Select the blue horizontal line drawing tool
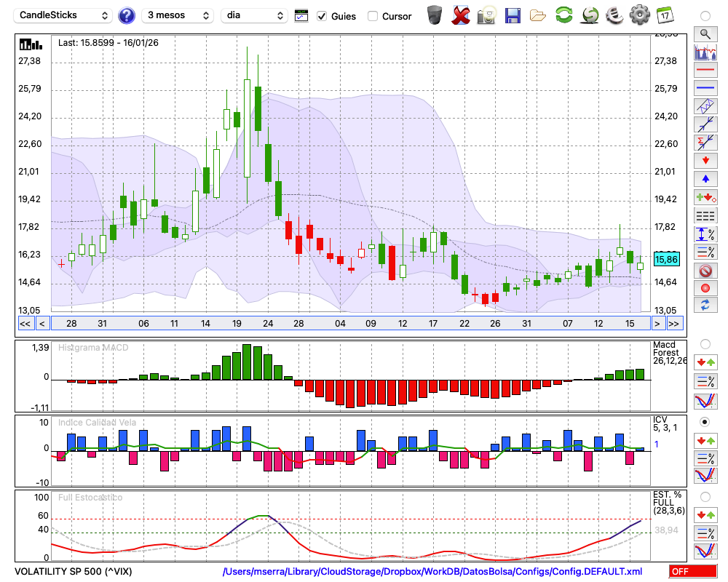Image resolution: width=728 pixels, height=582 pixels. 705,88
